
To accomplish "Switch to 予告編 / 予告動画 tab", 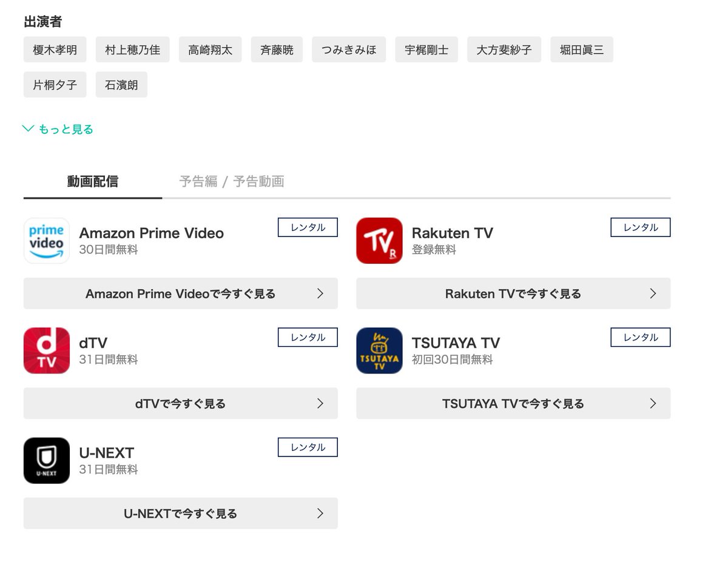I will click(x=232, y=181).
